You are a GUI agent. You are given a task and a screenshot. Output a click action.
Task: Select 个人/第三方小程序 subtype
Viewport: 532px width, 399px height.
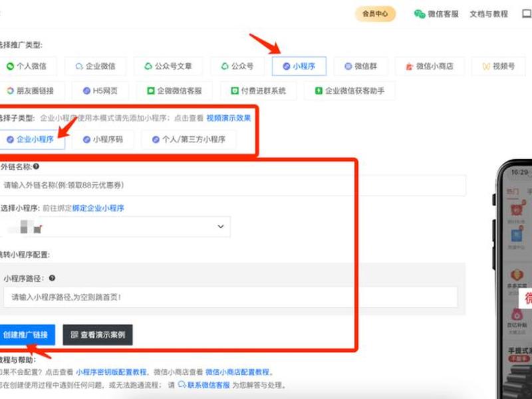pos(189,140)
